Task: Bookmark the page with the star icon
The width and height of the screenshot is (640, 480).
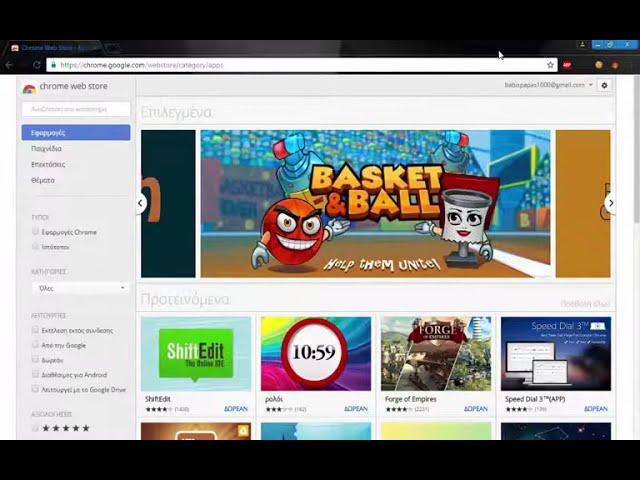Action: (x=550, y=65)
